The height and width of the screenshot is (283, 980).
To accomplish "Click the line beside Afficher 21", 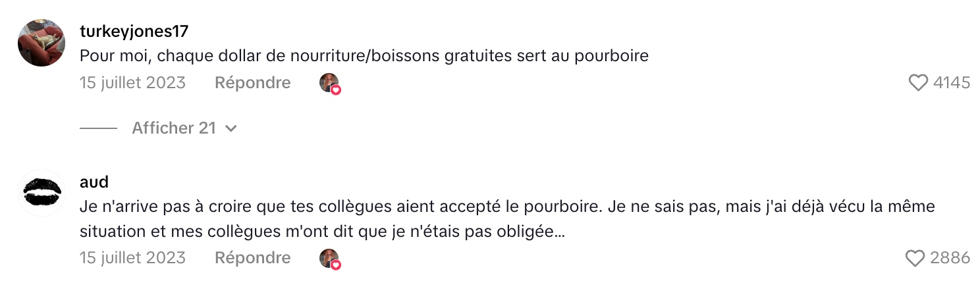I will pos(98,128).
